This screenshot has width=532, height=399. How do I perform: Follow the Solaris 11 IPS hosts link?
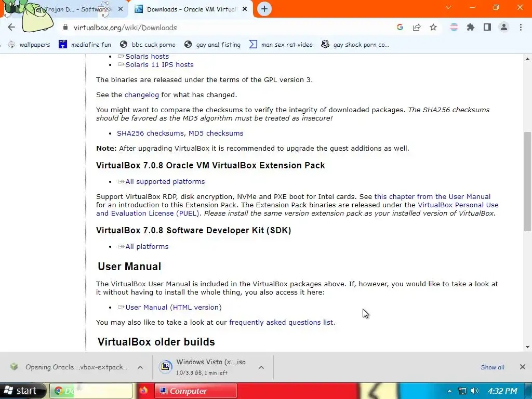pyautogui.click(x=159, y=64)
